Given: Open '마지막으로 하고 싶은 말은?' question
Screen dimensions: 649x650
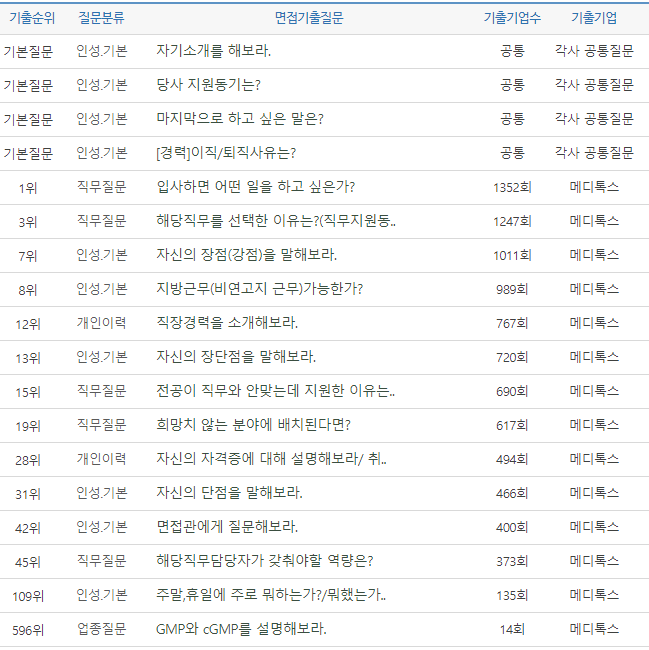Looking at the screenshot, I should click(x=240, y=119).
